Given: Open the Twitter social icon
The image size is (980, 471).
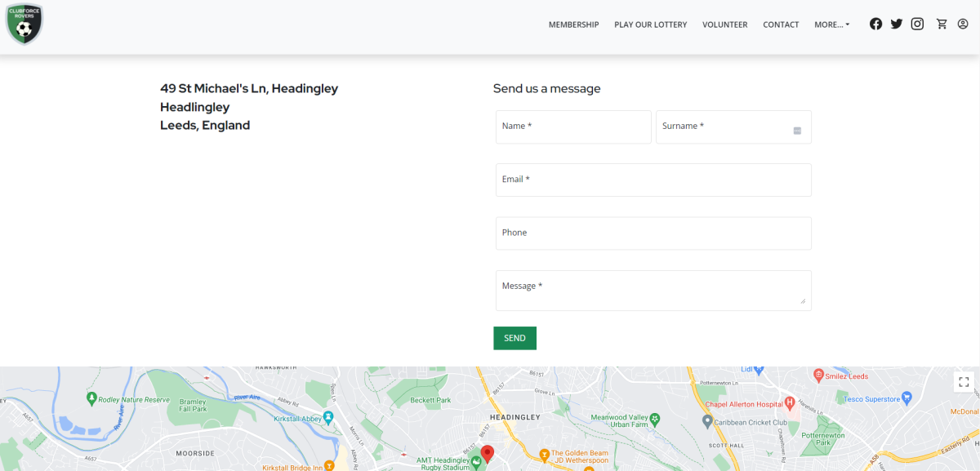Looking at the screenshot, I should pos(897,24).
